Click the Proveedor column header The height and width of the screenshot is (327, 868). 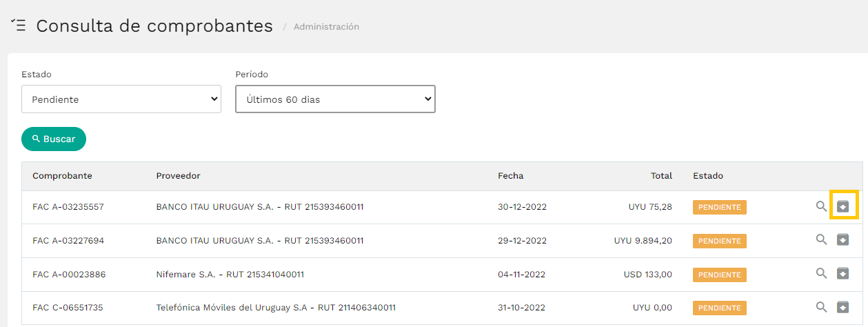coord(178,176)
